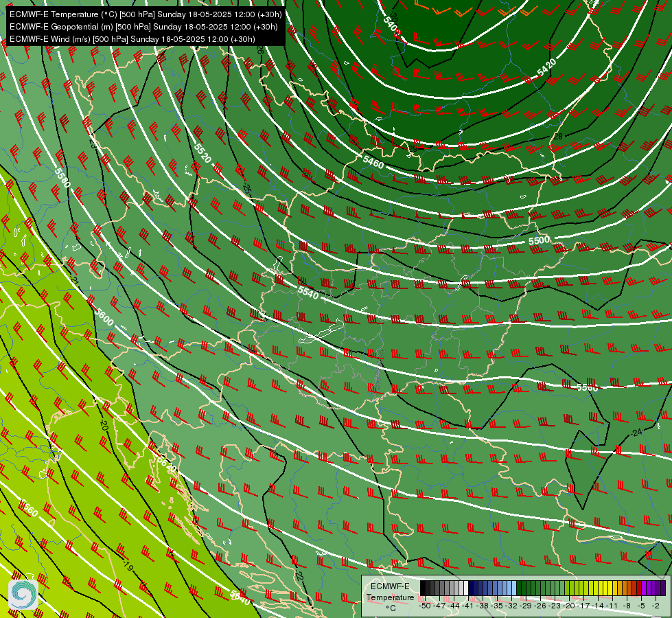Viewport: 672px width, 618px height.
Task: Click the -44 value on the colour scale
Action: 454,606
